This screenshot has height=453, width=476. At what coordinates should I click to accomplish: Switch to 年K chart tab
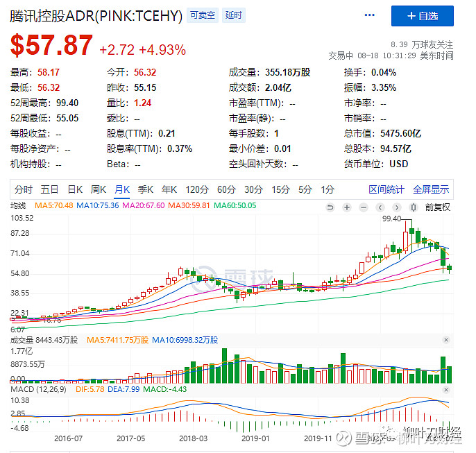point(169,189)
